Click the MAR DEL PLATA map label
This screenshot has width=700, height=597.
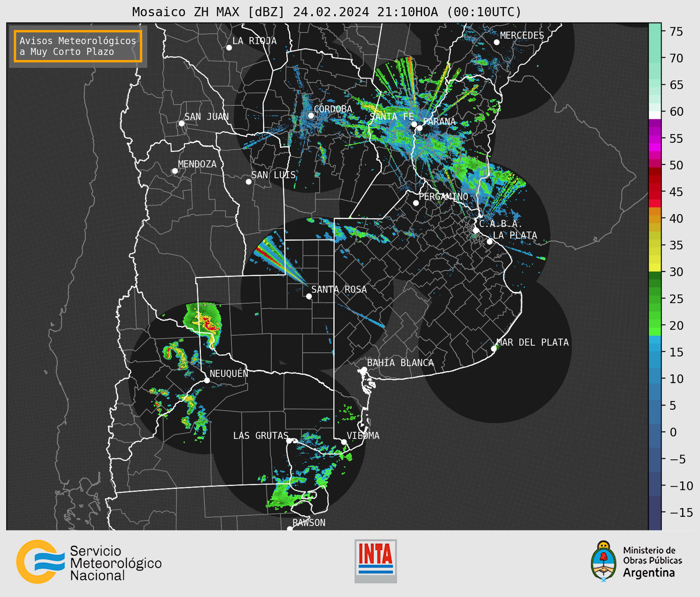[532, 342]
